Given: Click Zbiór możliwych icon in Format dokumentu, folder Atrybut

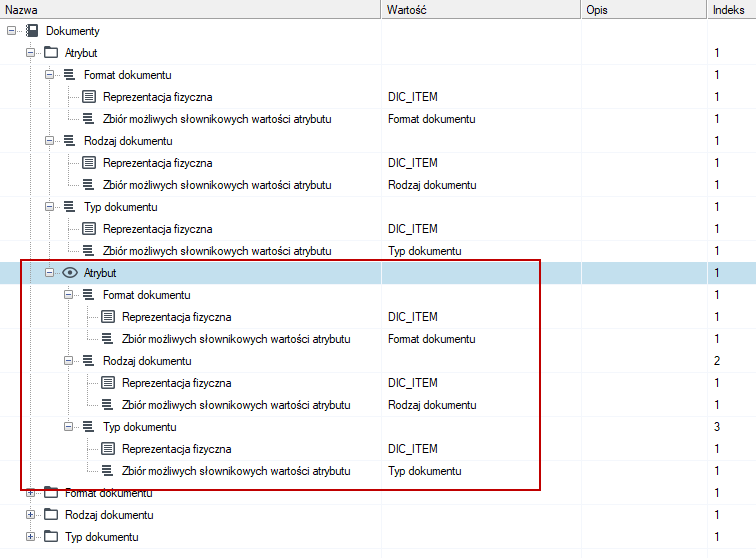Looking at the screenshot, I should pyautogui.click(x=89, y=119).
